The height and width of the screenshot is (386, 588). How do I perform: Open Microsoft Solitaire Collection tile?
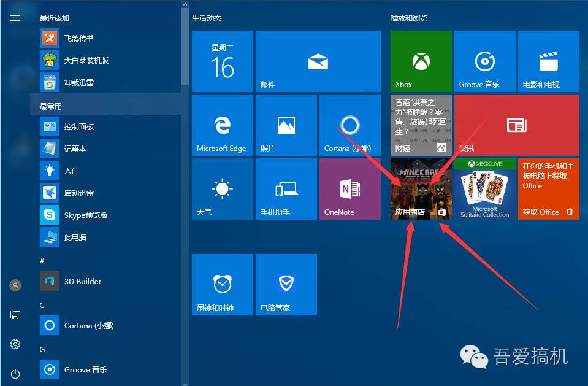pos(484,188)
